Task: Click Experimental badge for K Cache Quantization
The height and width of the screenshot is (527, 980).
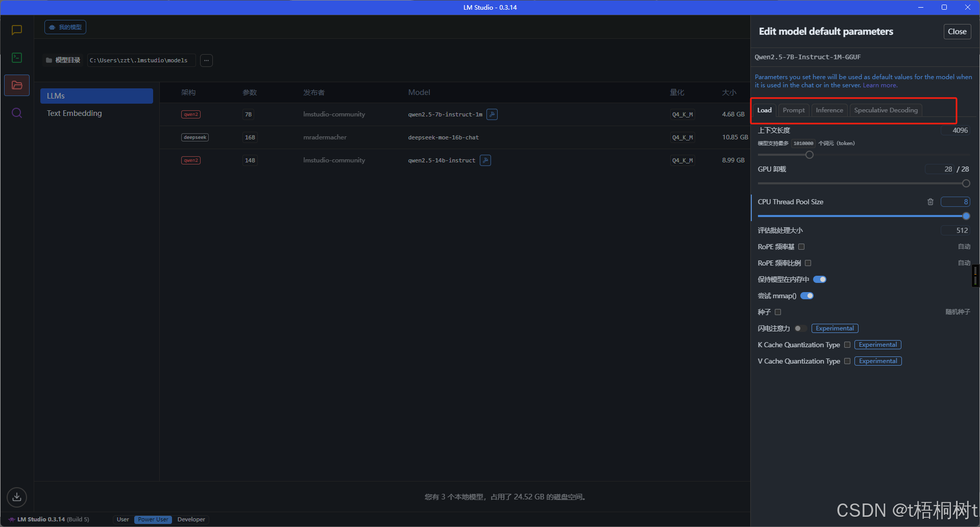Action: pos(878,345)
